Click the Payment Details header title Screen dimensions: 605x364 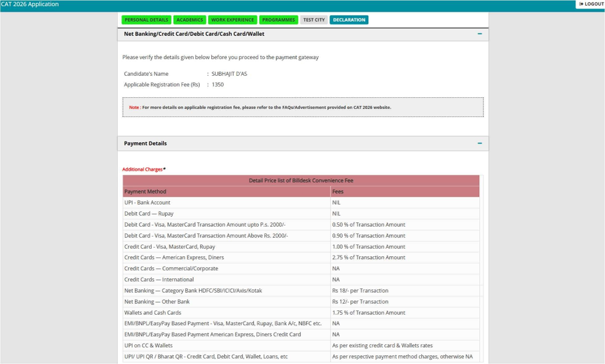coord(145,144)
